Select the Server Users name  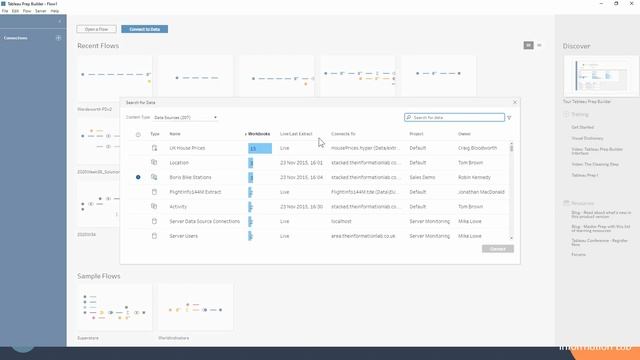coord(183,236)
